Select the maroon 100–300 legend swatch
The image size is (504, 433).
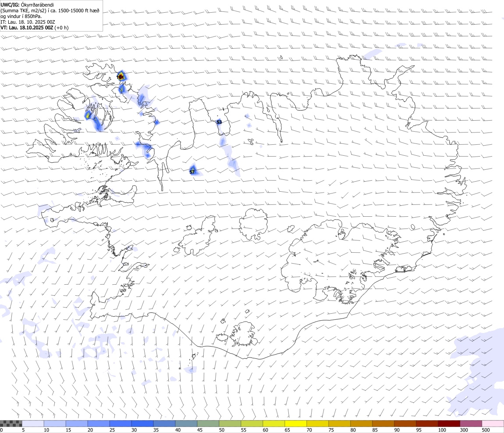point(449,423)
